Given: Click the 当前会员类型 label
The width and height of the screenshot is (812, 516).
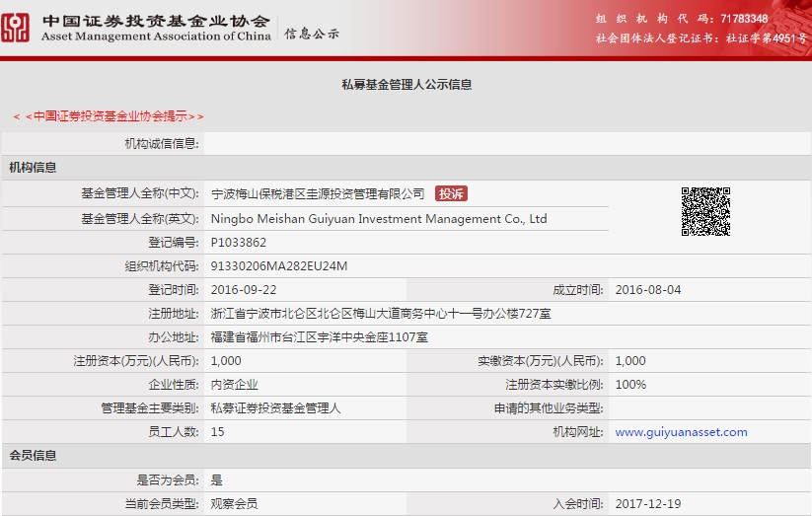Looking at the screenshot, I should (x=162, y=503).
